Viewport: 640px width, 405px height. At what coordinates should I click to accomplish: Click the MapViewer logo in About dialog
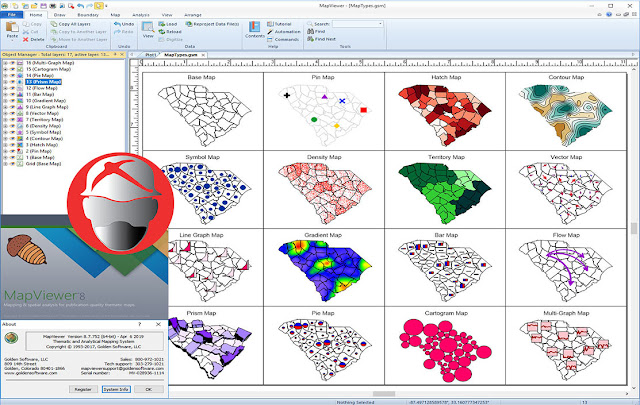click(x=11, y=338)
